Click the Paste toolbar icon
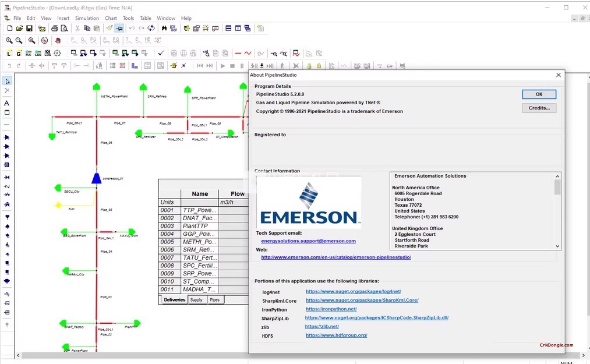Screen dimensions: 590x364 coord(96,28)
